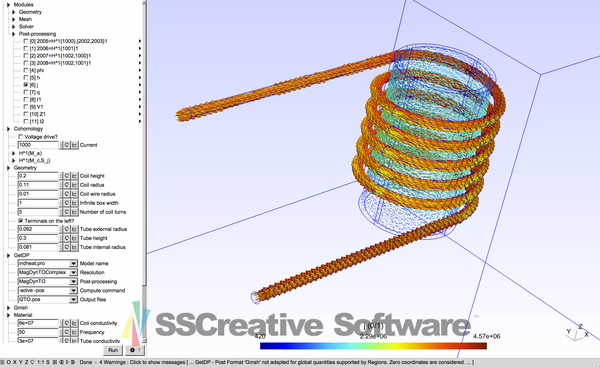
Task: Click the Run button
Action: [113, 350]
